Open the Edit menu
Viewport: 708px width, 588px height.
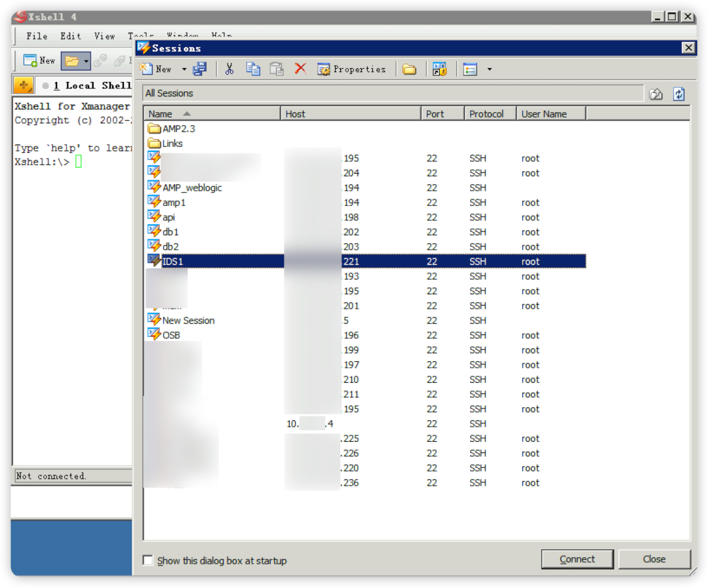click(71, 36)
